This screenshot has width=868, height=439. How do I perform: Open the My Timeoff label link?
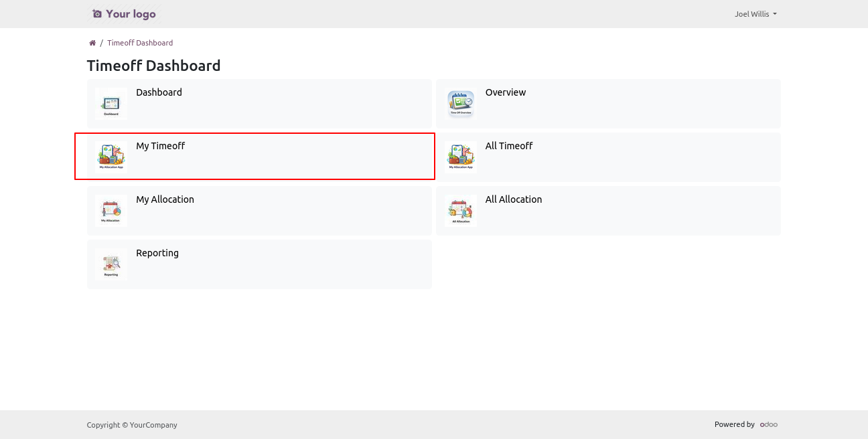[160, 146]
